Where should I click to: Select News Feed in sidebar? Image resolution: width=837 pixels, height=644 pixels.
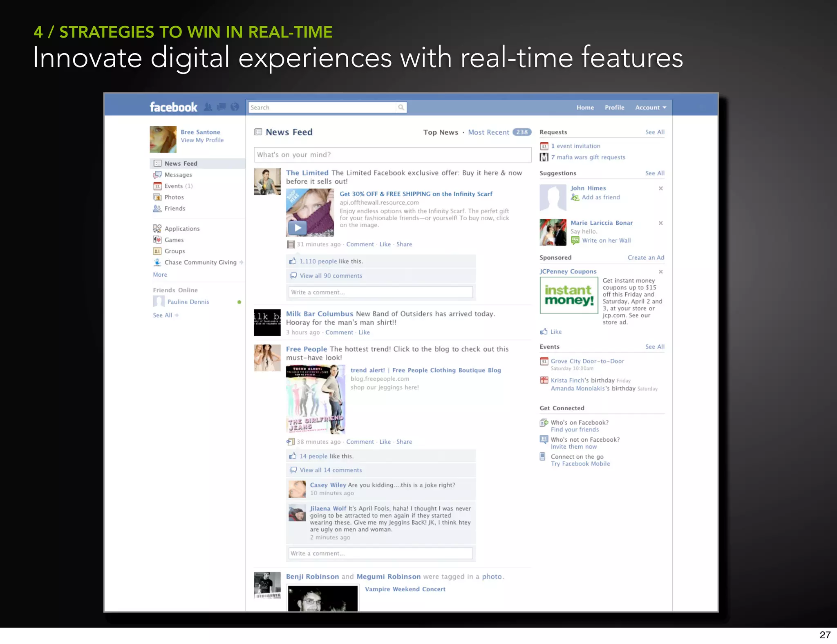(x=198, y=163)
